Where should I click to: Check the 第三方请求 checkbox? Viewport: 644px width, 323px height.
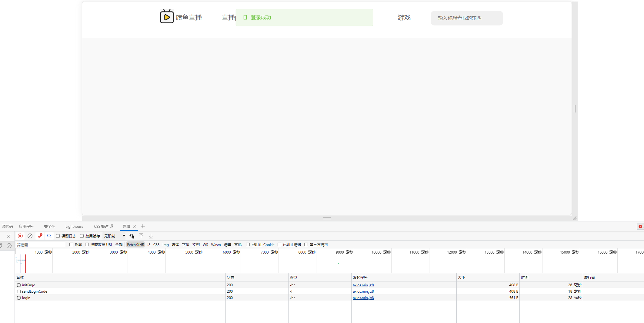click(306, 244)
